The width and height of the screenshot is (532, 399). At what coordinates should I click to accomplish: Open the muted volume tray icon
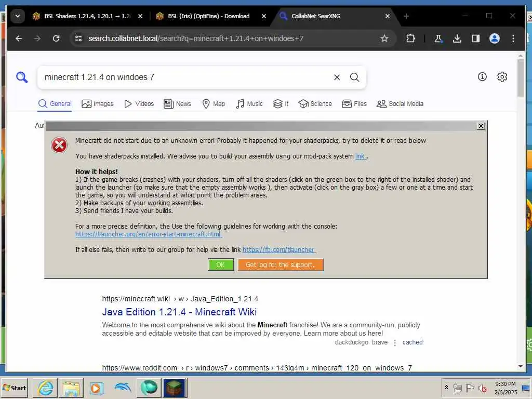482,388
